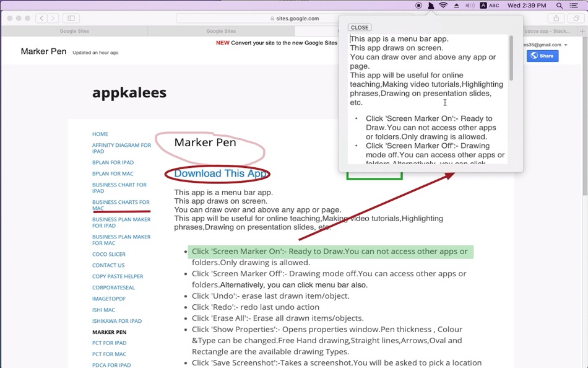Open BUSINESS PLAN MAKER FOR IPAD link
The height and width of the screenshot is (368, 588).
click(x=121, y=222)
